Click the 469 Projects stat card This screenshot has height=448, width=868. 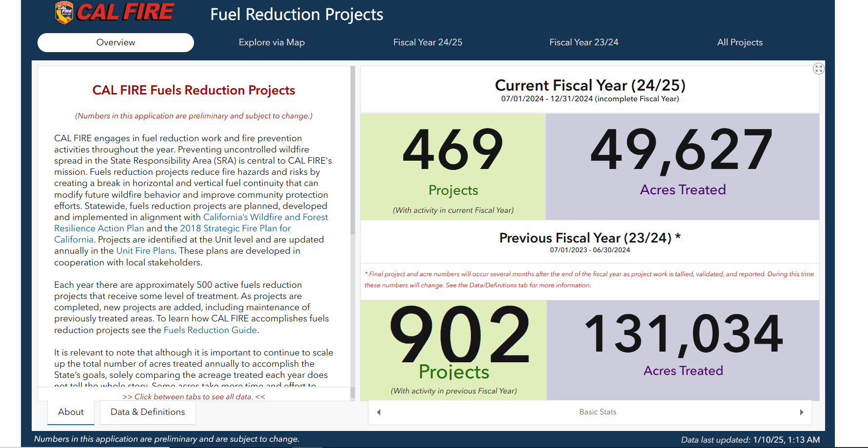point(453,167)
